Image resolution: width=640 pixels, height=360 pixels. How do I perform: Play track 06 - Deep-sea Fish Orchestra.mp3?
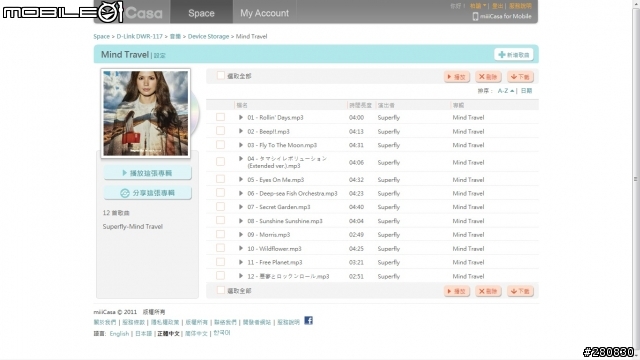(x=241, y=193)
